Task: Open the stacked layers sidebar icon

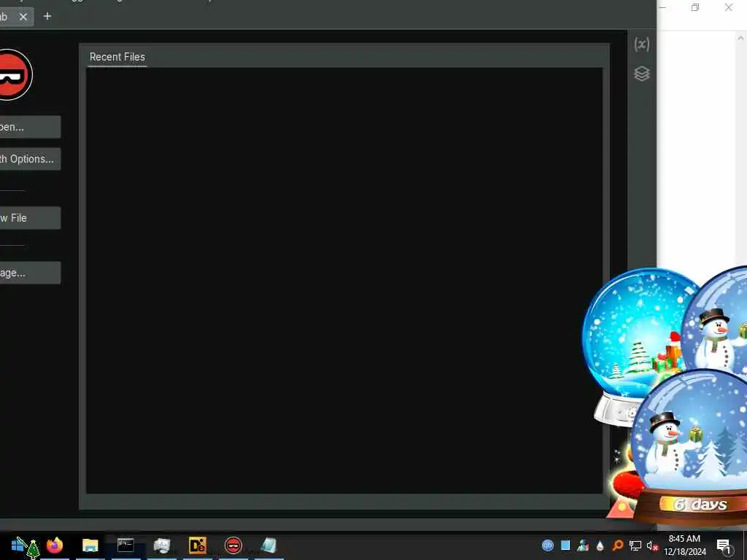Action: click(642, 74)
